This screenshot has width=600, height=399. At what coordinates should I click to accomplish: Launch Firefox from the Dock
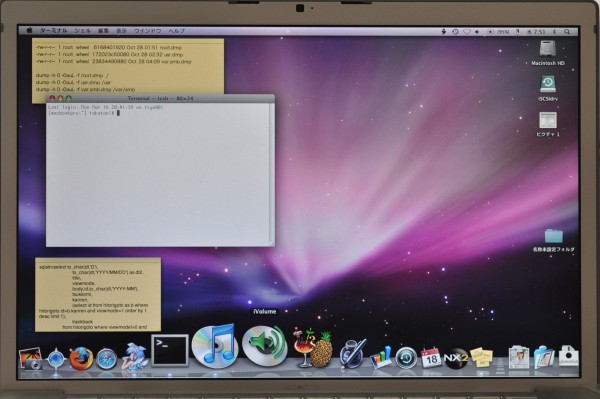click(81, 359)
